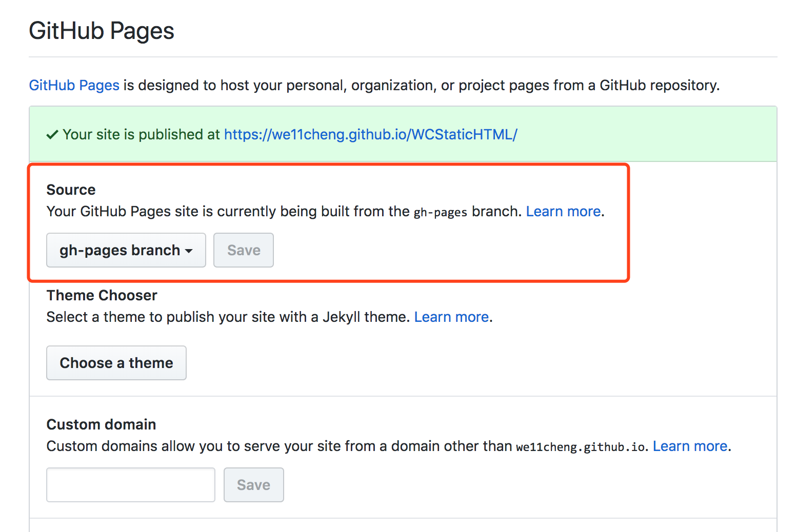796x532 pixels.
Task: Click the we11cheng.github.io code text
Action: point(580,447)
